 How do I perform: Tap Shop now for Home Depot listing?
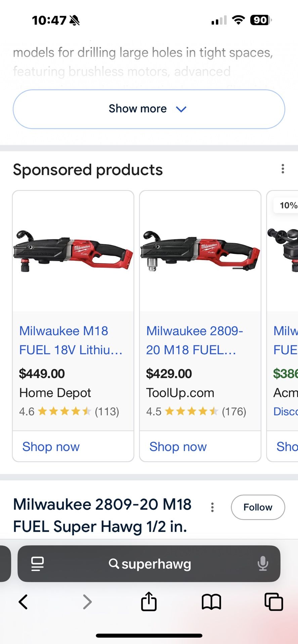(51, 447)
